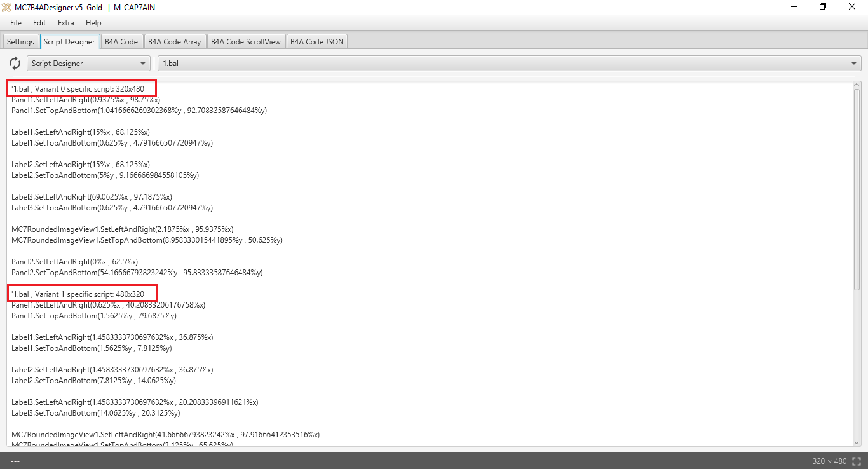Viewport: 868px width, 469px height.
Task: Click the fullscreen icon in status bar
Action: (x=857, y=461)
